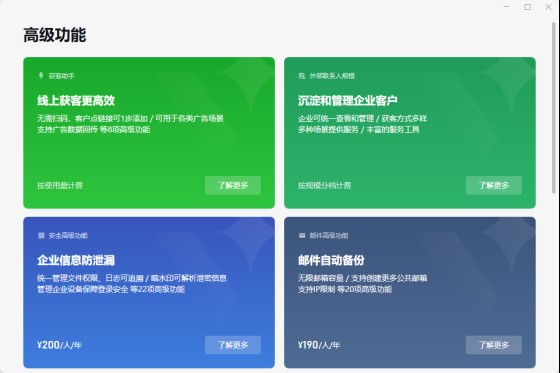This screenshot has height=373, width=560.
Task: Close the window
Action: (x=549, y=7)
